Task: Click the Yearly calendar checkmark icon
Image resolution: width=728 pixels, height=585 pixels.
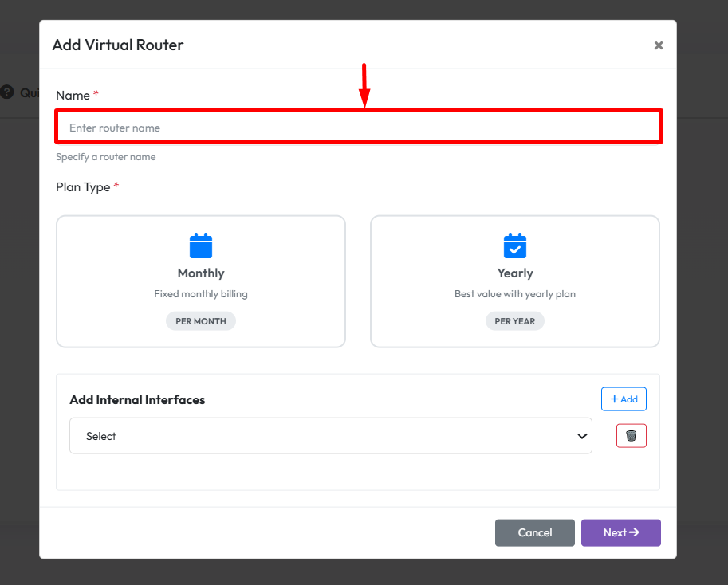Action: pos(515,245)
